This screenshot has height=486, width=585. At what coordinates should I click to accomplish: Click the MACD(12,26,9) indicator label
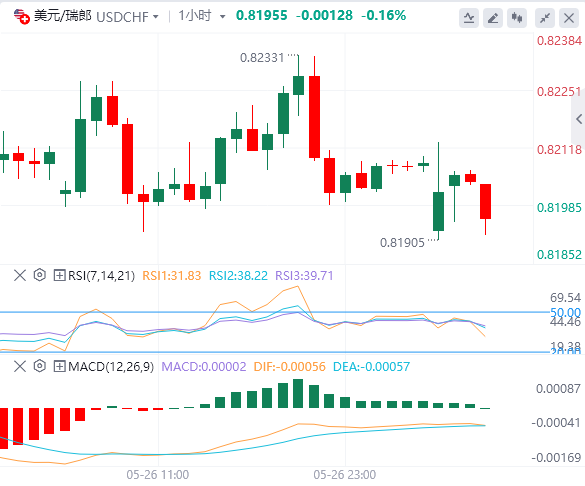(111, 367)
